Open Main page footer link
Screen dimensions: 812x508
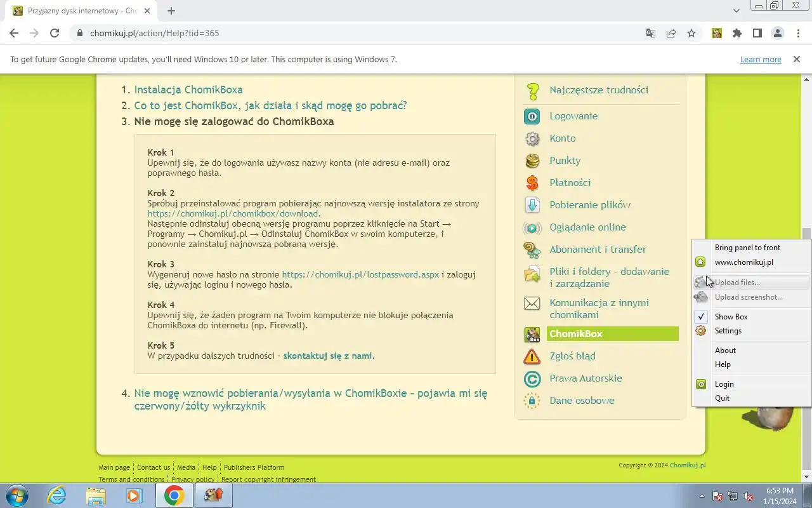pos(114,467)
